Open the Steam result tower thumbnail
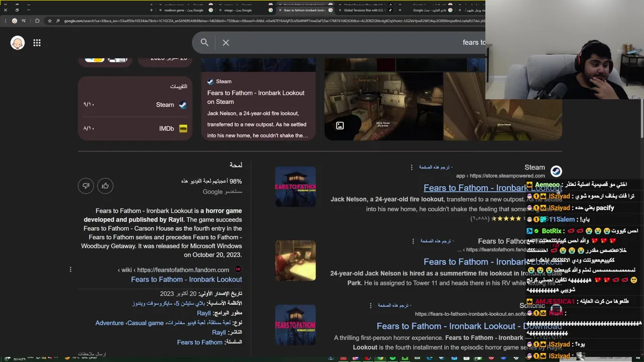The height and width of the screenshot is (362, 644). coord(295,187)
